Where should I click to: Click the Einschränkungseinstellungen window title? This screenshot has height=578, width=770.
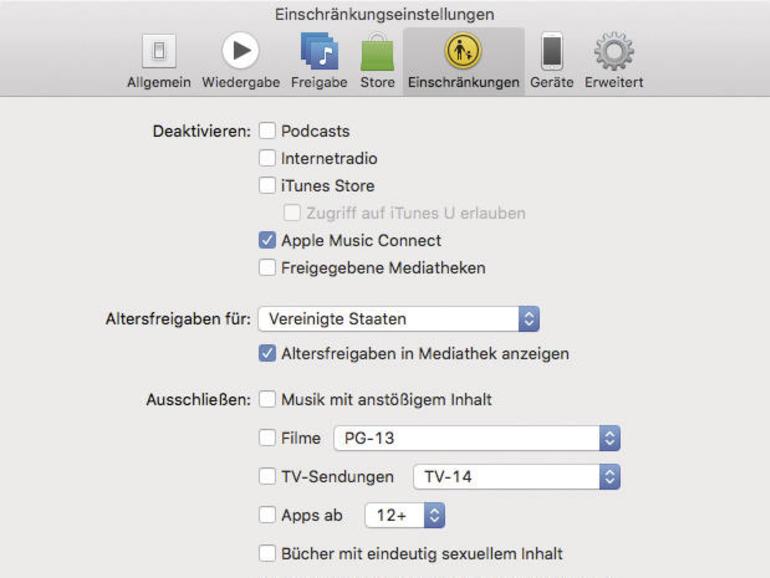(x=385, y=14)
